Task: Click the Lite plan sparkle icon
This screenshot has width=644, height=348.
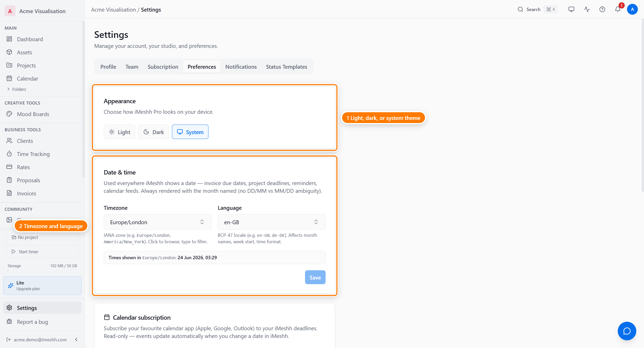Action: pyautogui.click(x=11, y=285)
